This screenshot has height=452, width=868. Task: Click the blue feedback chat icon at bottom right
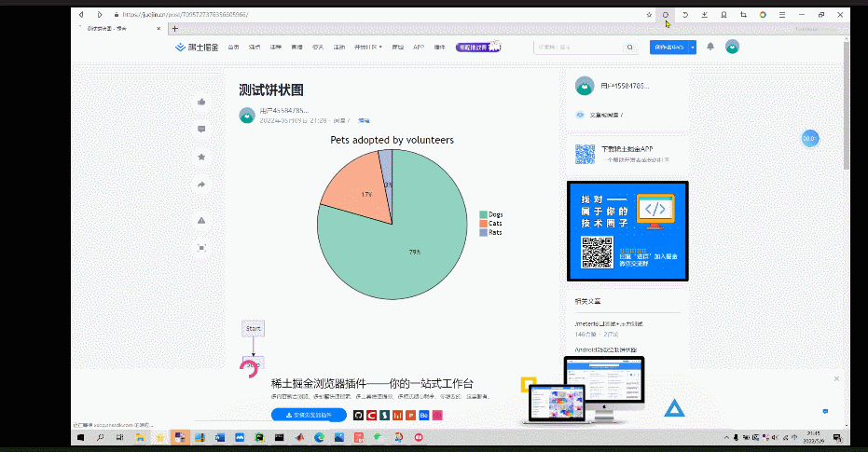coord(825,412)
